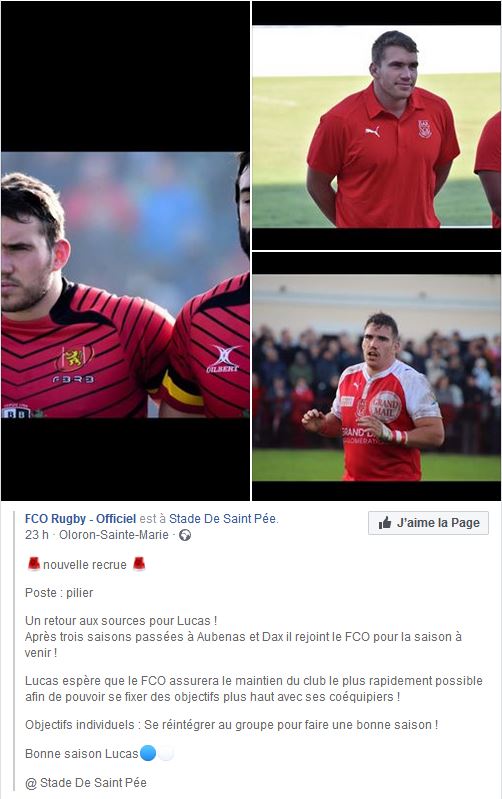Open the photo of players in striped jerseys
The width and height of the screenshot is (502, 799).
coord(125,251)
